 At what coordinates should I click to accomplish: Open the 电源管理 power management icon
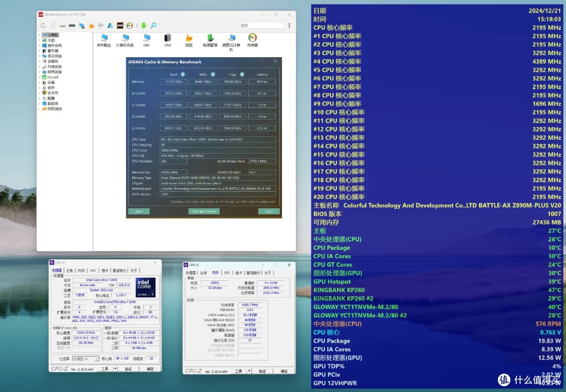coord(210,40)
